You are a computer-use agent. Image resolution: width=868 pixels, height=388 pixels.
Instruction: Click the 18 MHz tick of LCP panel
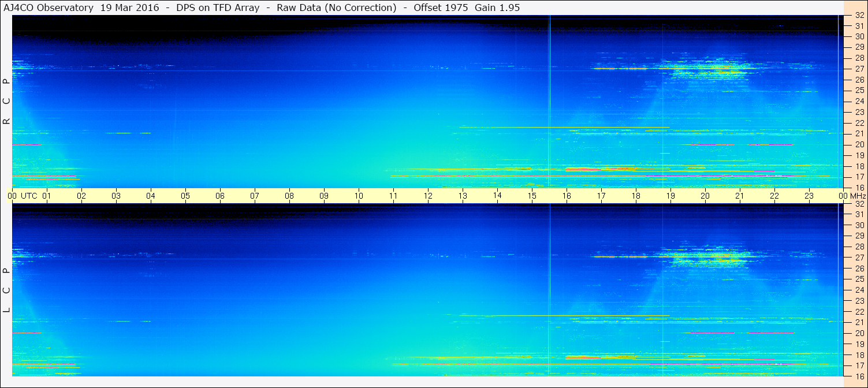(859, 355)
